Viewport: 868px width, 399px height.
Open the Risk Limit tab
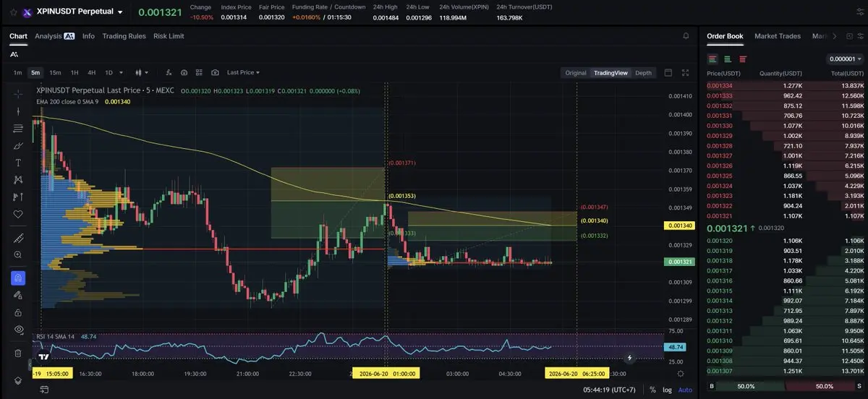click(169, 36)
